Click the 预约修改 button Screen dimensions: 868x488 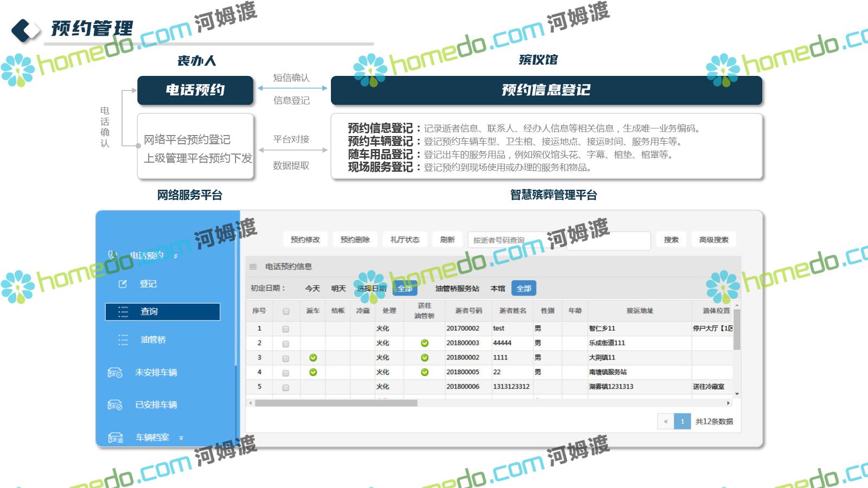click(305, 240)
